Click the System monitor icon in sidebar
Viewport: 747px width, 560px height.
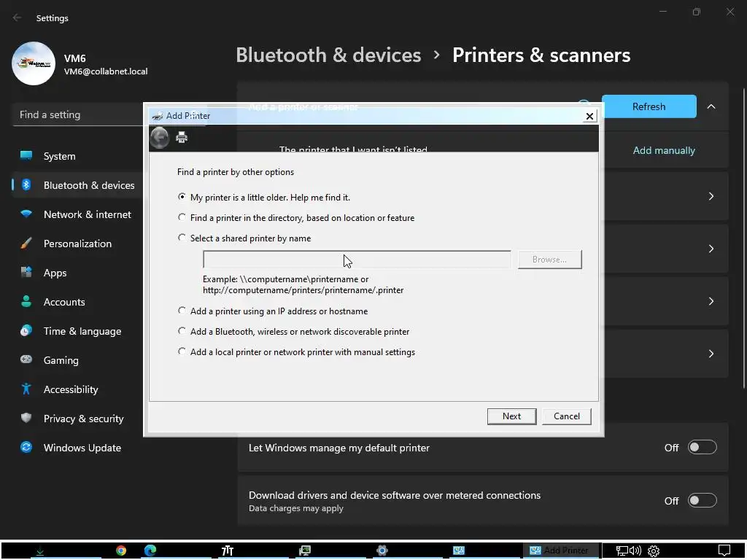click(26, 155)
